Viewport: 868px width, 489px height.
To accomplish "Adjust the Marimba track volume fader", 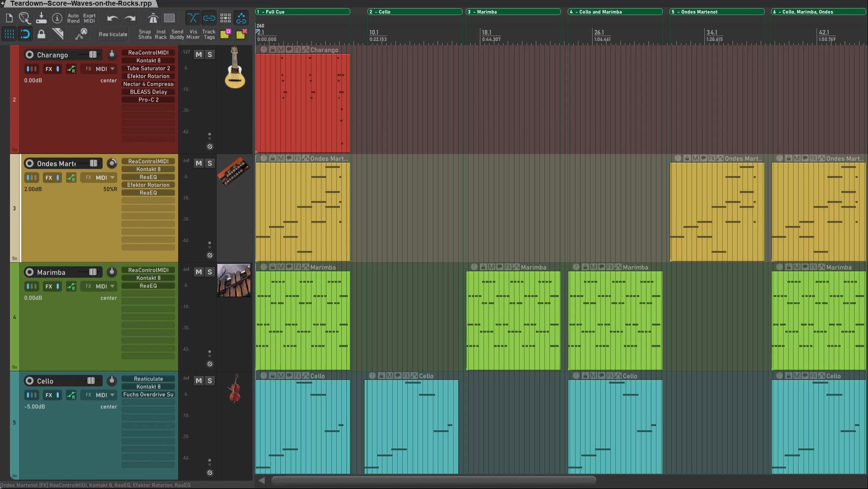I will pos(93,272).
